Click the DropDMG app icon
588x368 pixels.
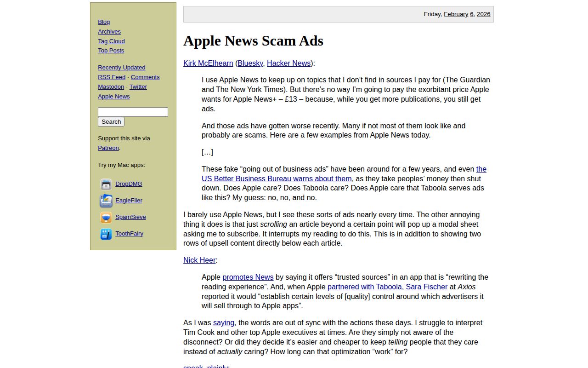coord(106,184)
